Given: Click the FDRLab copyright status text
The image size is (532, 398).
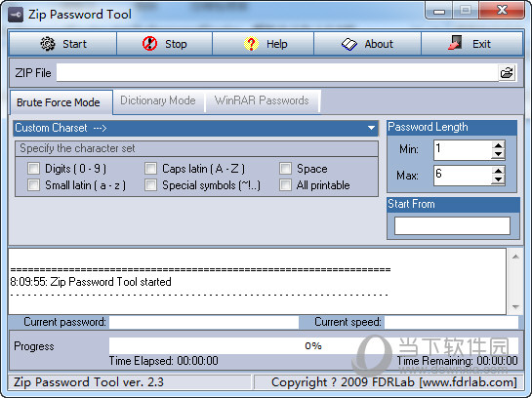Looking at the screenshot, I should [x=394, y=382].
